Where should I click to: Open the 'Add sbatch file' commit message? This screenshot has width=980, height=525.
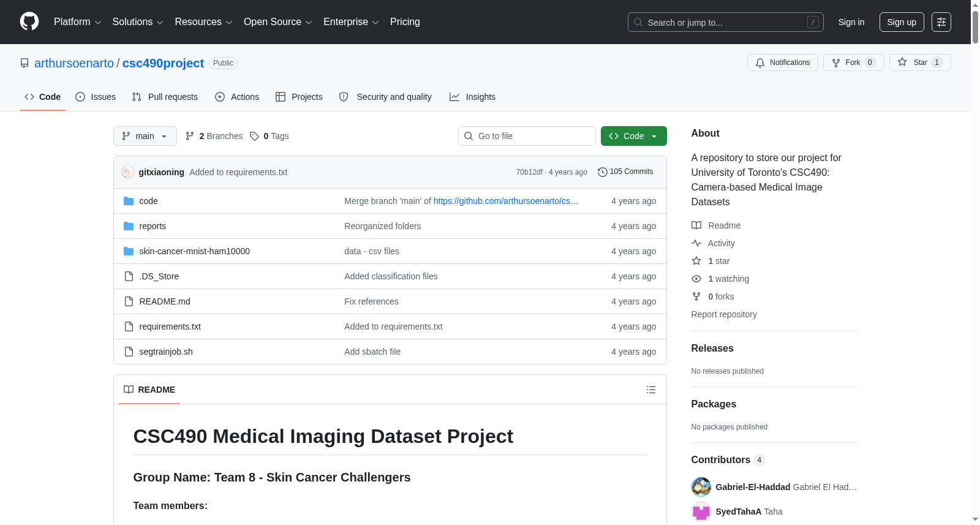pyautogui.click(x=372, y=352)
